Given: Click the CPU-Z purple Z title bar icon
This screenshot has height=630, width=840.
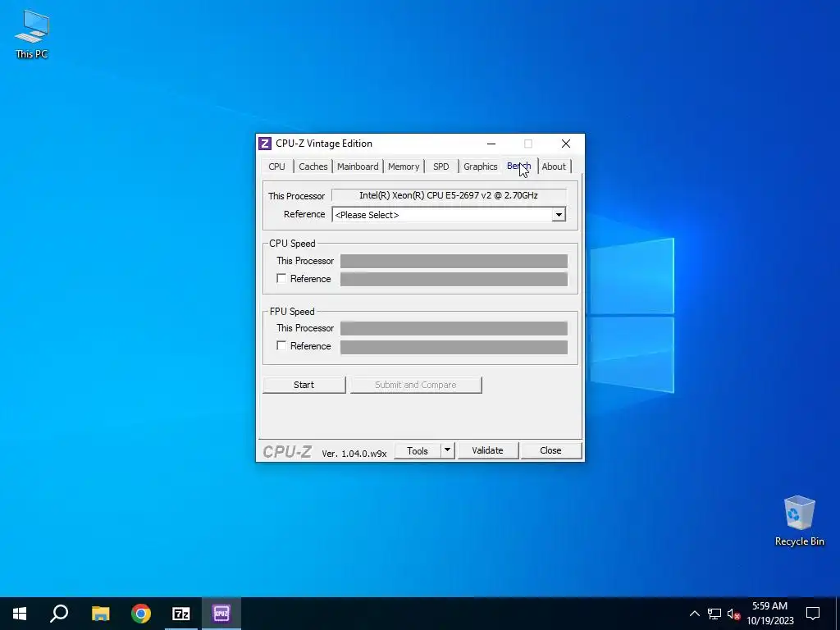Looking at the screenshot, I should pos(265,144).
